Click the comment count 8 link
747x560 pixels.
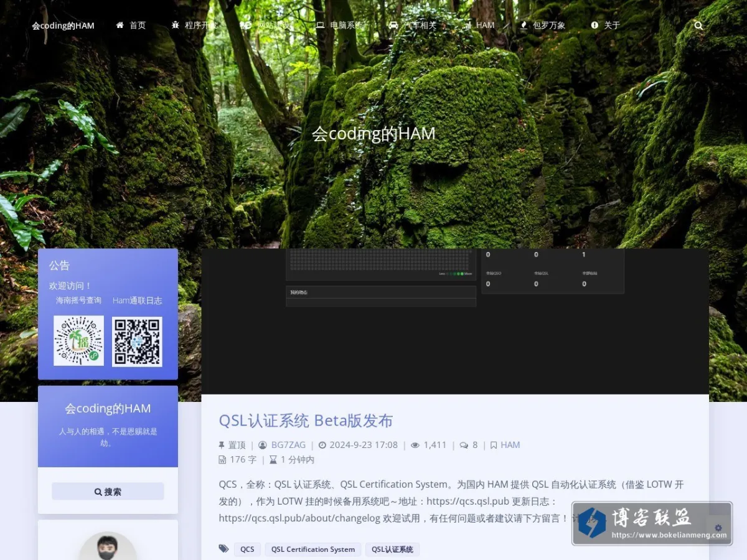[475, 445]
